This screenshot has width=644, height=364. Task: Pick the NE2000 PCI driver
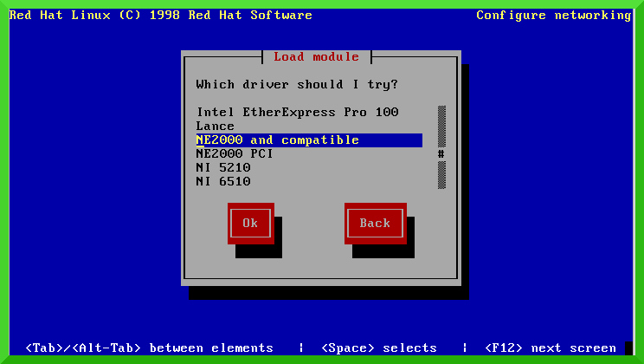[309, 153]
